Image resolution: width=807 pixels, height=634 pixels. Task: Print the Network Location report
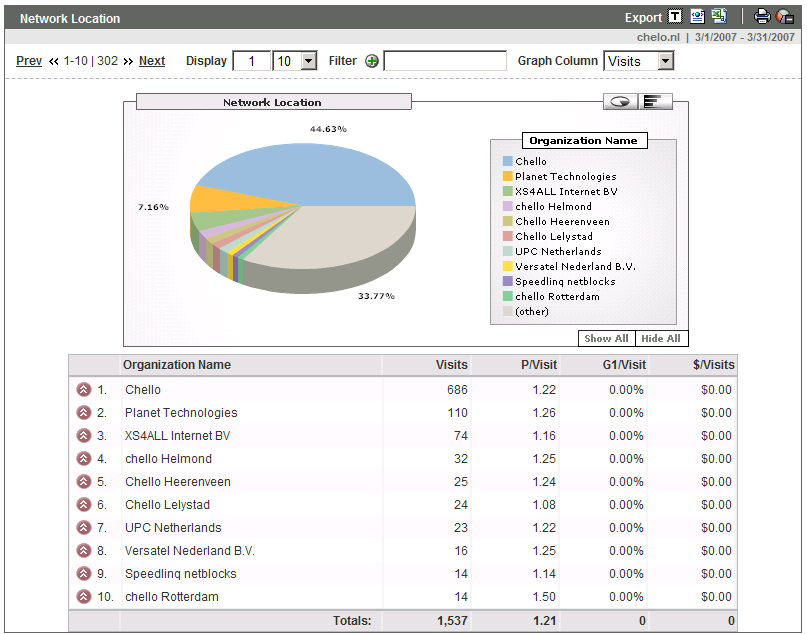tap(762, 17)
